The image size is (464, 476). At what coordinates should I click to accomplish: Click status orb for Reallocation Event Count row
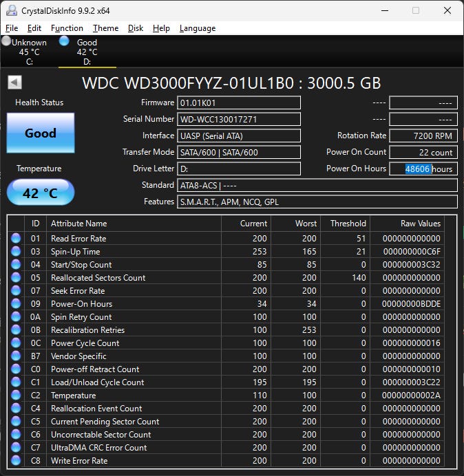click(x=16, y=408)
